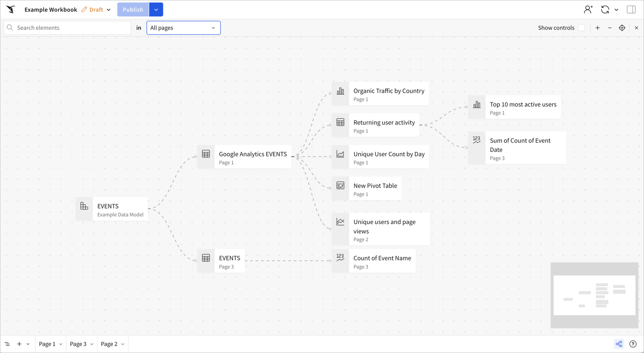644x353 pixels.
Task: Open the All pages dropdown
Action: pos(183,28)
